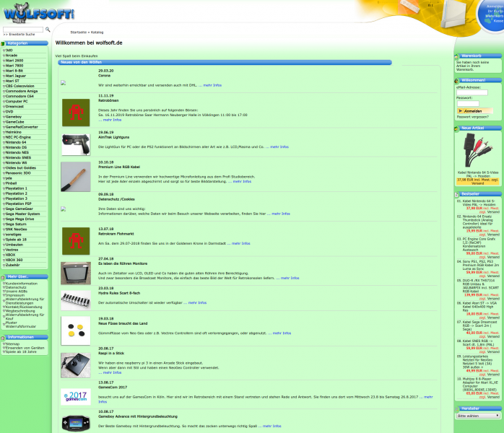504x433 pixels.
Task: Click Anmelden in the blue circle menu
Action: (x=495, y=6)
